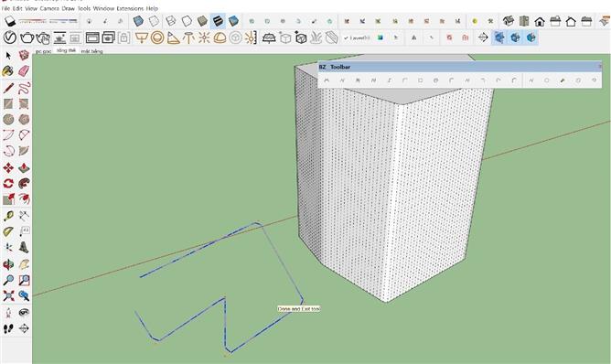
Task: Choose the Walk footprints tool
Action: click(8, 328)
